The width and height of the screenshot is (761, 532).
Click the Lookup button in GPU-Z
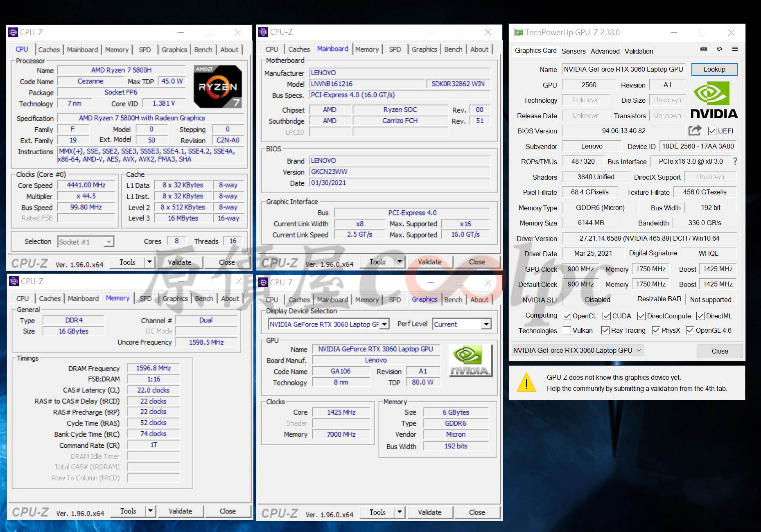click(714, 69)
